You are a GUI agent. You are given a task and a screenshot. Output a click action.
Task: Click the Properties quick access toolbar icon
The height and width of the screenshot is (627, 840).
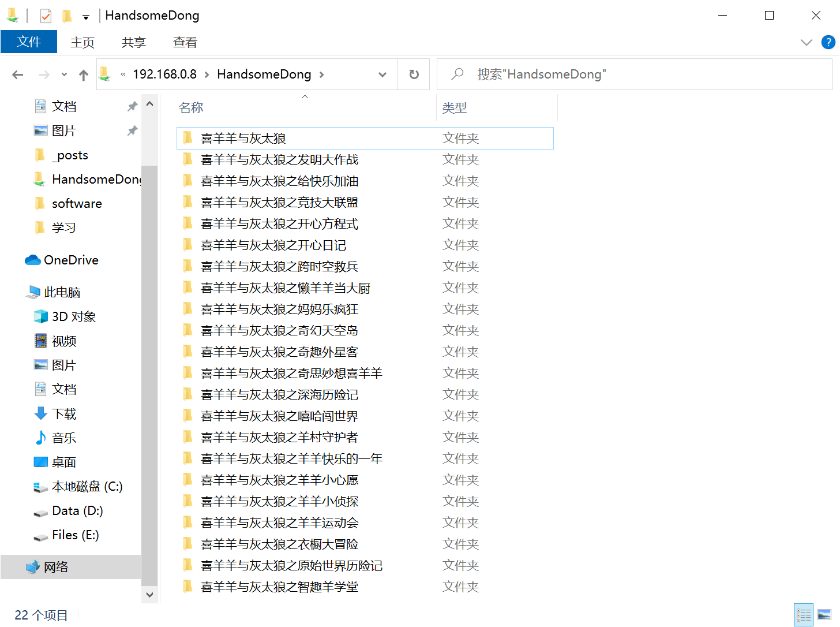pyautogui.click(x=46, y=16)
